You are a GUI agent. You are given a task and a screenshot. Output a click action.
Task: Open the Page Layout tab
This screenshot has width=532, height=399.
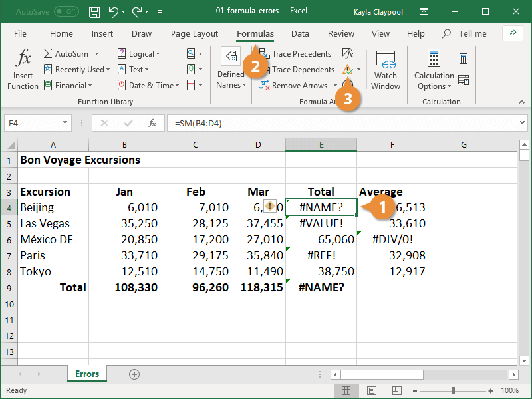[x=194, y=34]
